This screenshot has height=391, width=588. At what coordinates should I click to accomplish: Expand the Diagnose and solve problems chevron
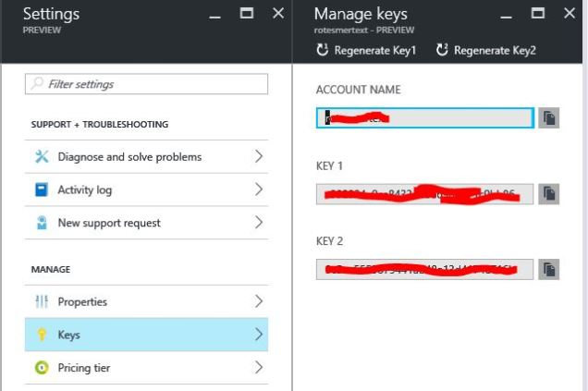tap(259, 157)
